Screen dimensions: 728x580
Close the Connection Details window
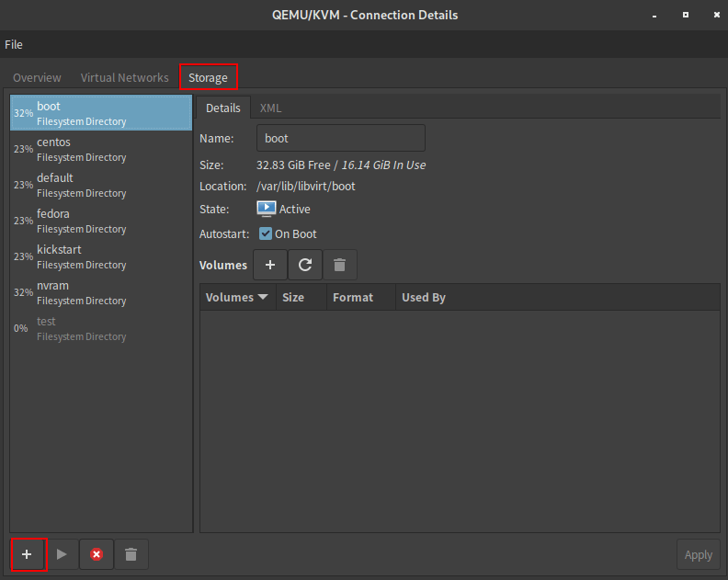716,16
